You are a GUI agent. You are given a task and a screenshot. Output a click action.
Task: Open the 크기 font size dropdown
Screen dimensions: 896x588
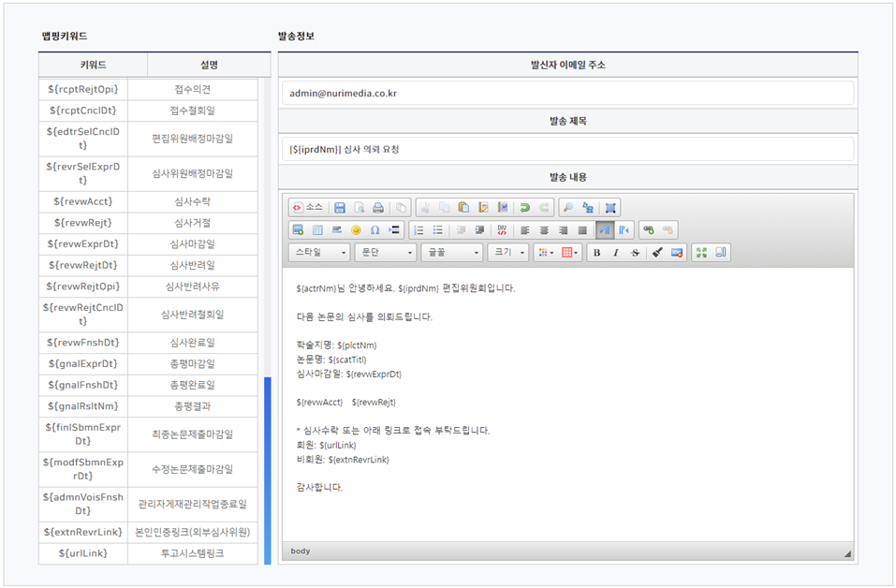508,253
